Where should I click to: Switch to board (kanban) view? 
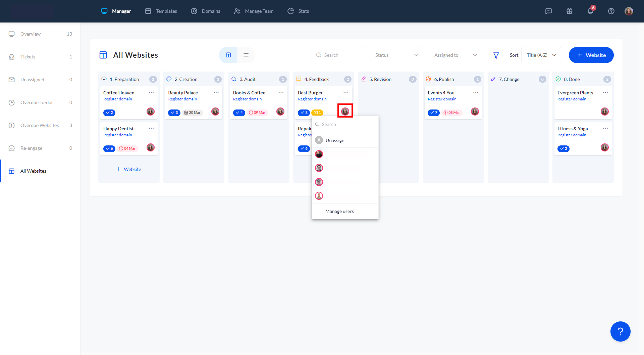pyautogui.click(x=228, y=55)
